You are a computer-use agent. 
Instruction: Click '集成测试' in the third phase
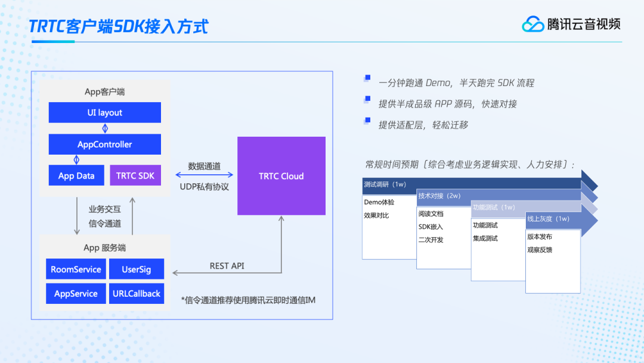[485, 238]
